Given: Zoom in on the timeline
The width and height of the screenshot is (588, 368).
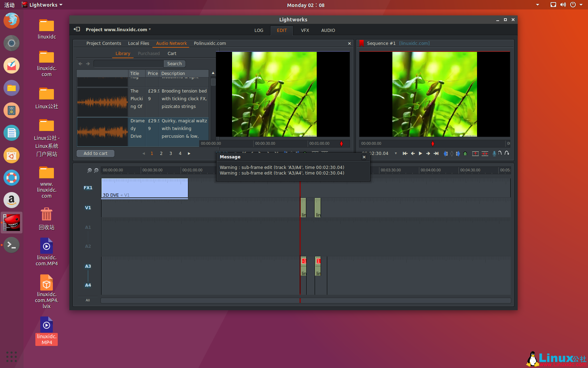Looking at the screenshot, I should click(x=90, y=170).
